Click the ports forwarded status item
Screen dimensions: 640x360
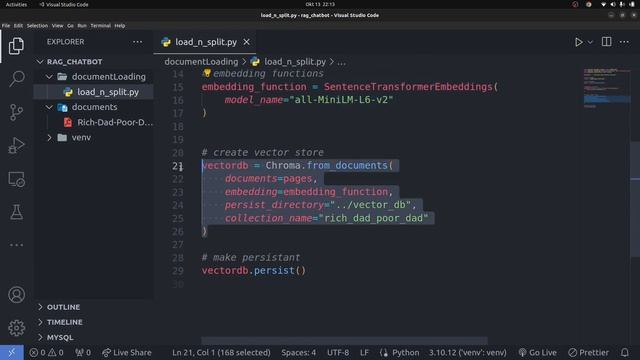(x=83, y=352)
